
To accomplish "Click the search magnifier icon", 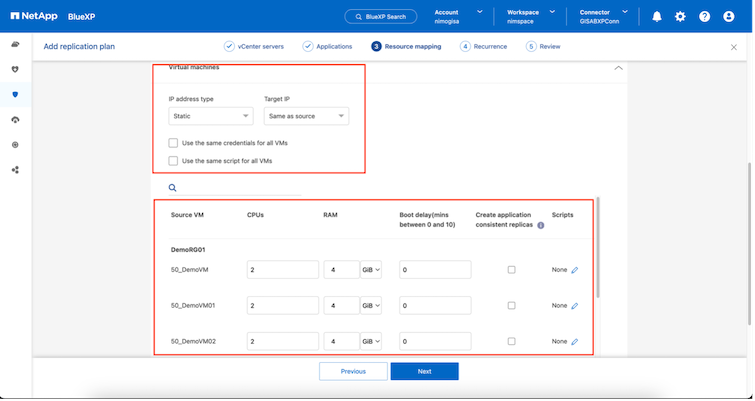I will click(x=172, y=187).
